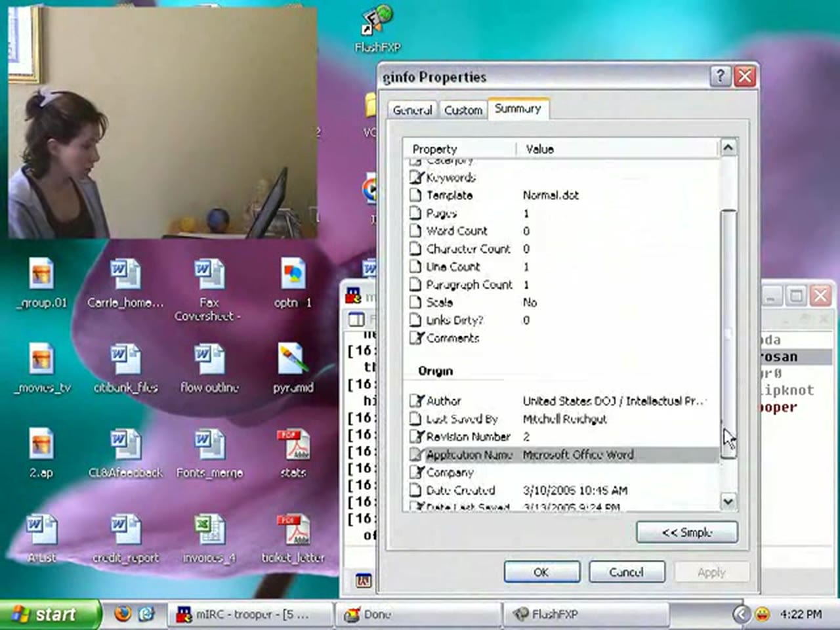The width and height of the screenshot is (840, 630).
Task: Click the Help question mark in ginfo Properties
Action: pyautogui.click(x=721, y=76)
